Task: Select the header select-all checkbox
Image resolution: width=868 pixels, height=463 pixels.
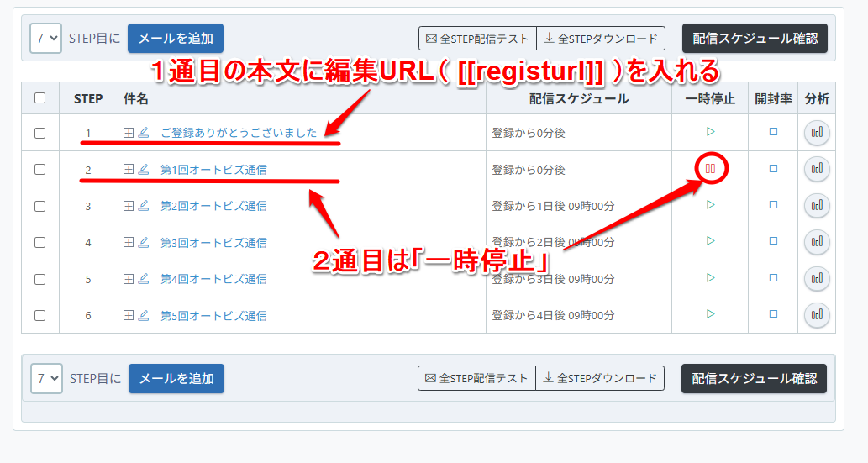Action: click(x=39, y=98)
